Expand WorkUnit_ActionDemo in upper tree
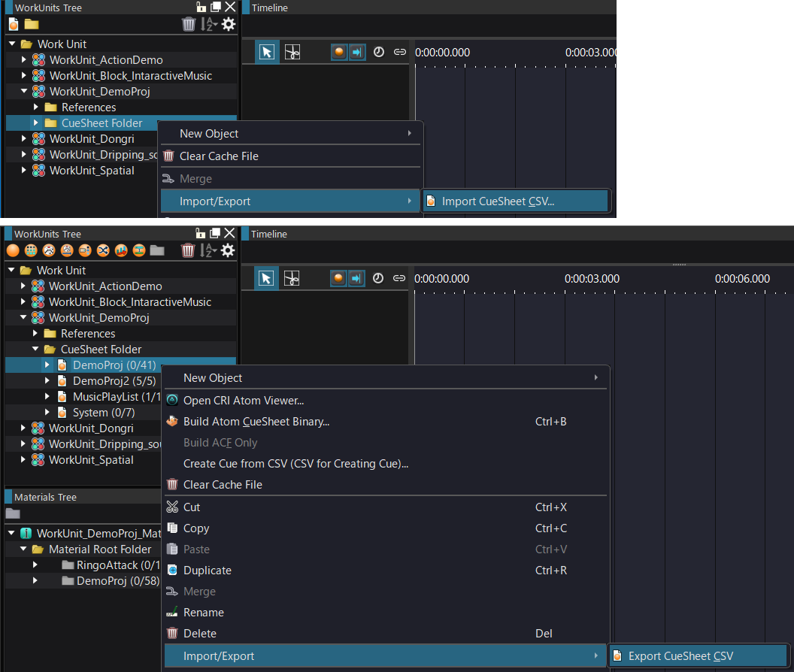 pos(24,59)
